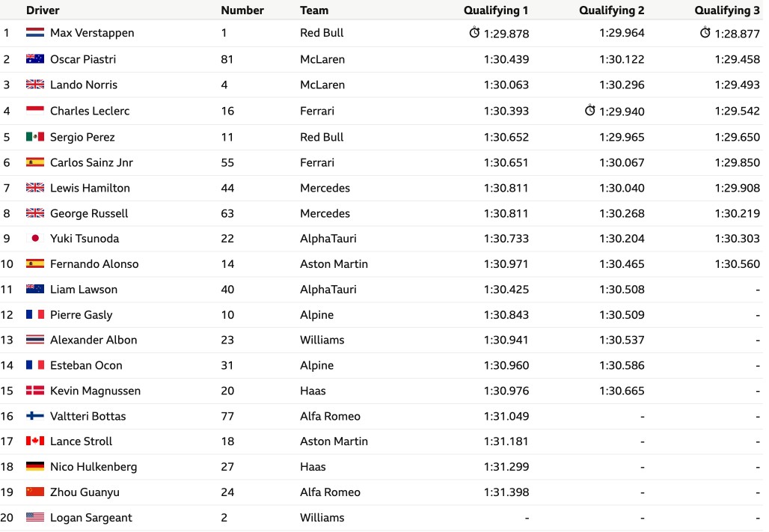Click the Mexican flag beside Sergio Perez
The width and height of the screenshot is (769, 532).
click(x=35, y=136)
